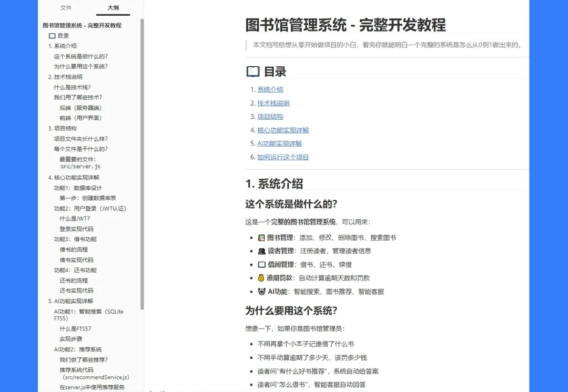Click the 这个系统是做什么的? heading in the document
Image resolution: width=568 pixels, height=392 pixels.
tap(291, 204)
